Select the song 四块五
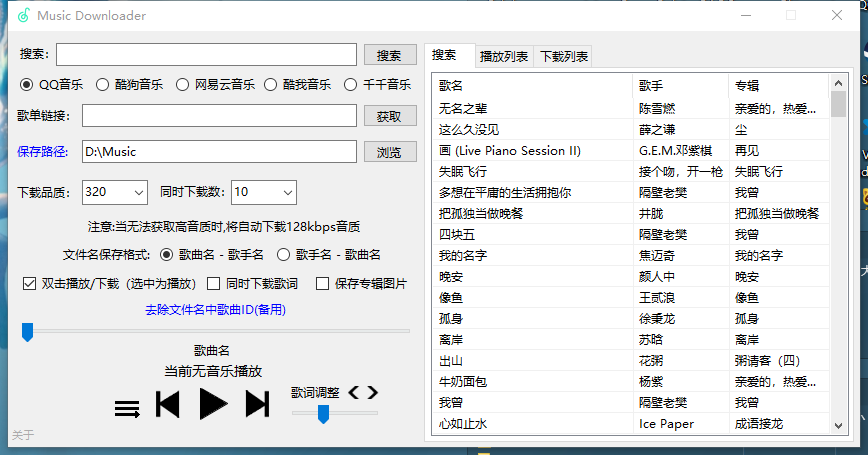Screen dimensions: 868x455 click(x=457, y=235)
